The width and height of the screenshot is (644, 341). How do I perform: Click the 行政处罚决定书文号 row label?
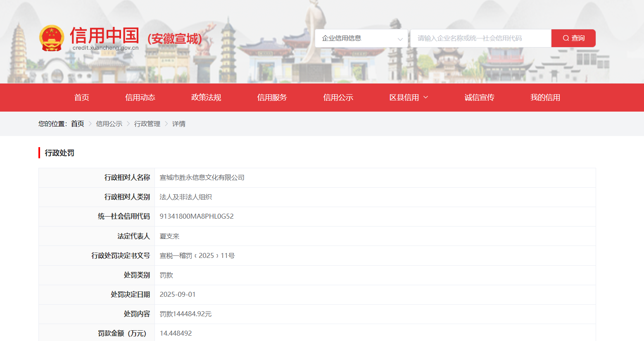pyautogui.click(x=121, y=256)
